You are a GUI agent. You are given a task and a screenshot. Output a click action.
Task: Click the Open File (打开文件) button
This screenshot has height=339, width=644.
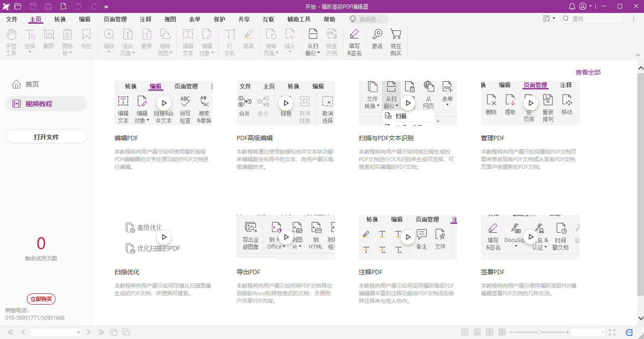click(x=46, y=137)
